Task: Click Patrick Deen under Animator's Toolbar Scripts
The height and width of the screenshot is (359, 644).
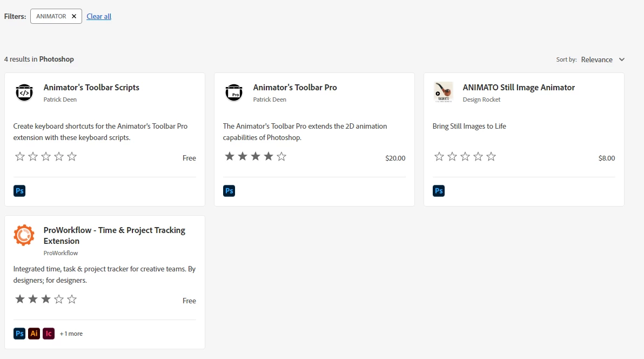Action: tap(60, 99)
